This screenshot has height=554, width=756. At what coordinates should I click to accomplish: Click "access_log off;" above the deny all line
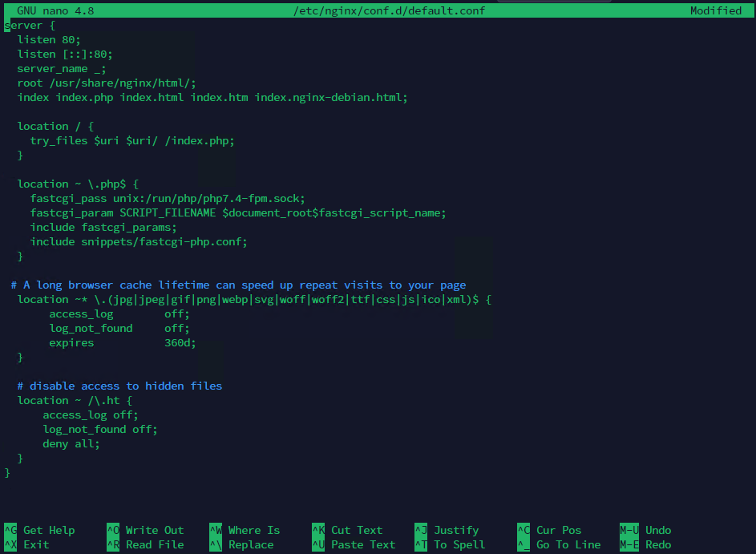90,415
